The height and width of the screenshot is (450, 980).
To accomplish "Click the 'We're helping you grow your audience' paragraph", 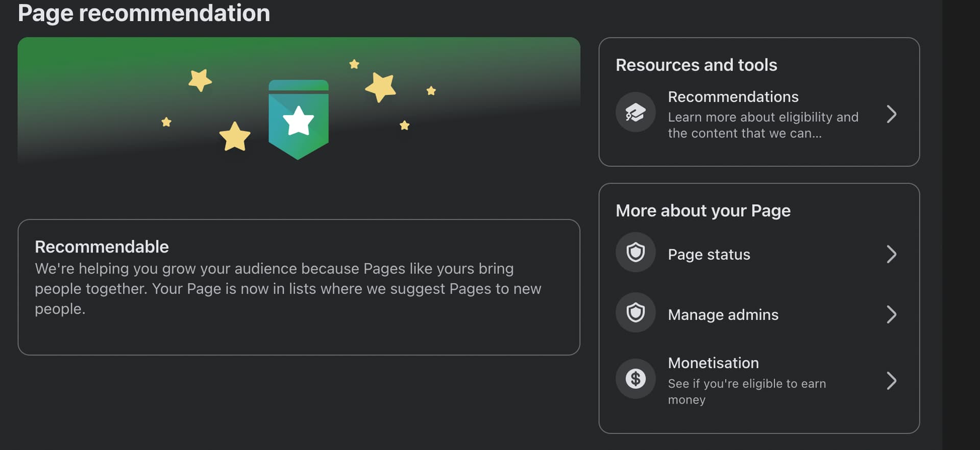I will (x=288, y=289).
